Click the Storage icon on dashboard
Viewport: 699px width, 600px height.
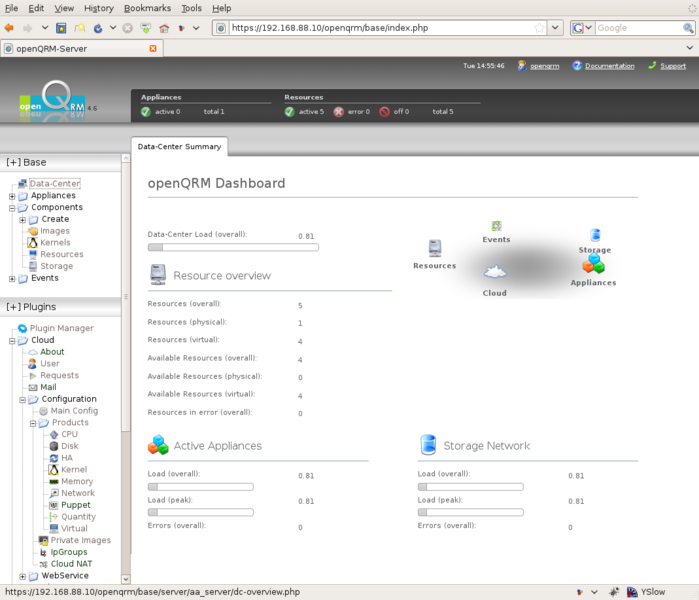595,235
